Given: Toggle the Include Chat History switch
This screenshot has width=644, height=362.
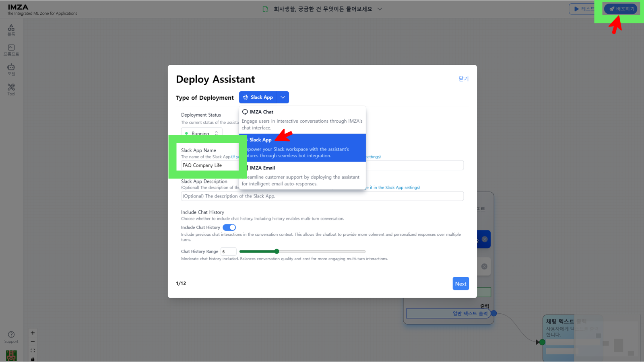Looking at the screenshot, I should click(229, 227).
